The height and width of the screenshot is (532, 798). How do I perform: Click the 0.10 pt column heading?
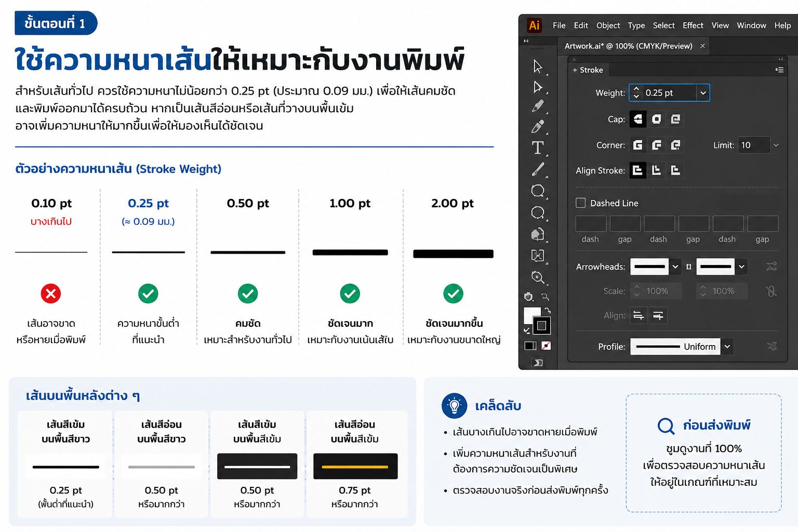click(51, 203)
